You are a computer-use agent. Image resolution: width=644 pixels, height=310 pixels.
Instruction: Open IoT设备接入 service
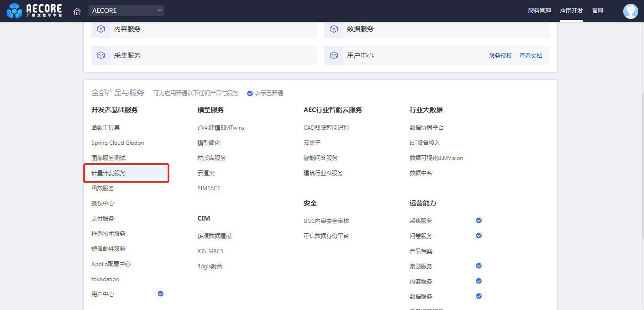(x=425, y=143)
